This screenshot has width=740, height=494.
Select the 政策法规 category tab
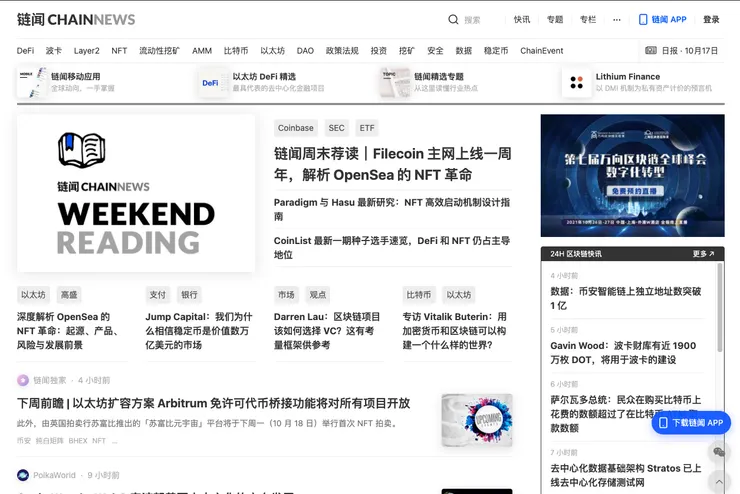342,50
